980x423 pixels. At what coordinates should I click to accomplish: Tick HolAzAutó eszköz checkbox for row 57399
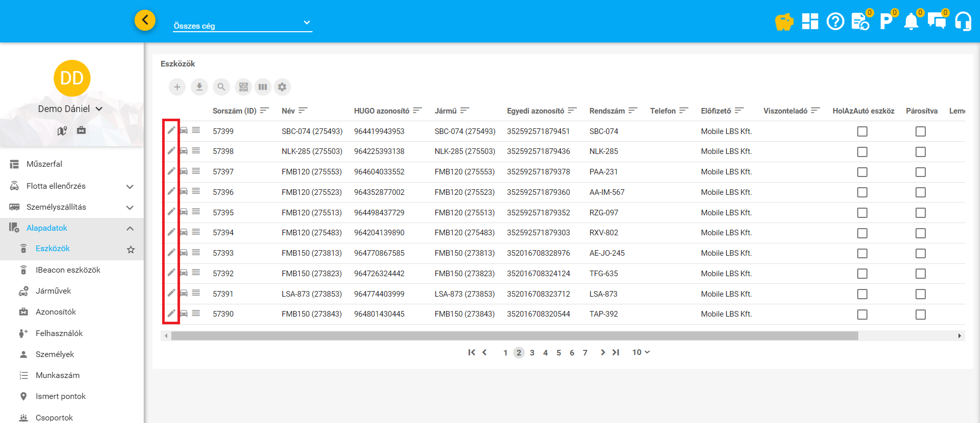pyautogui.click(x=862, y=131)
